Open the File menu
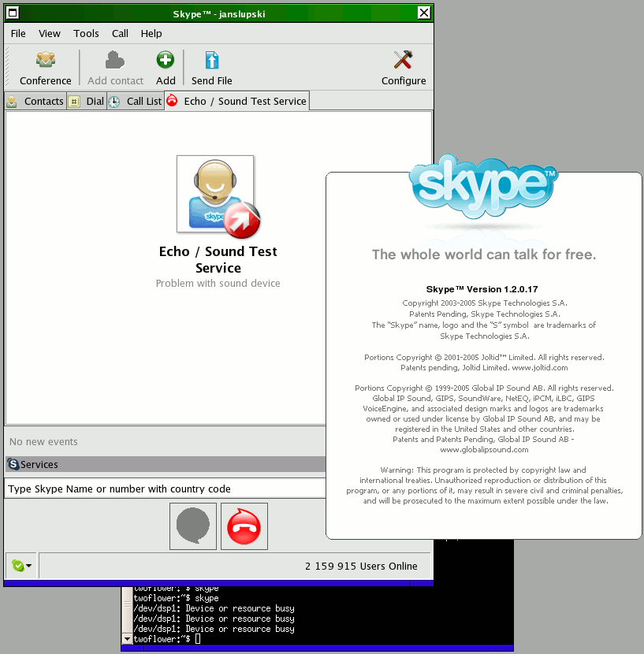 18,33
